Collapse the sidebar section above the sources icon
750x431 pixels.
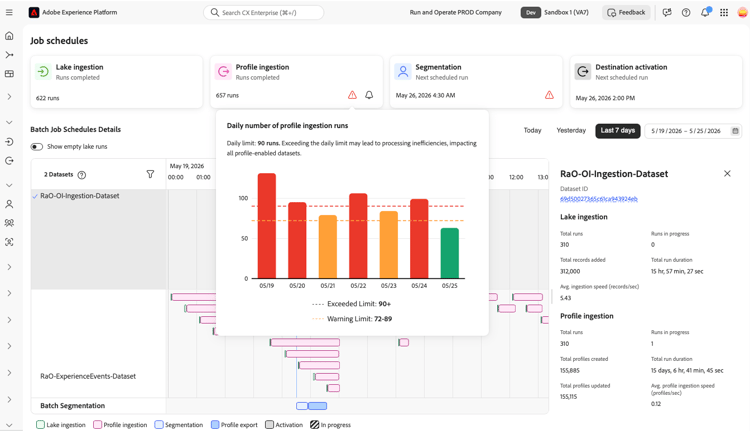pyautogui.click(x=9, y=122)
